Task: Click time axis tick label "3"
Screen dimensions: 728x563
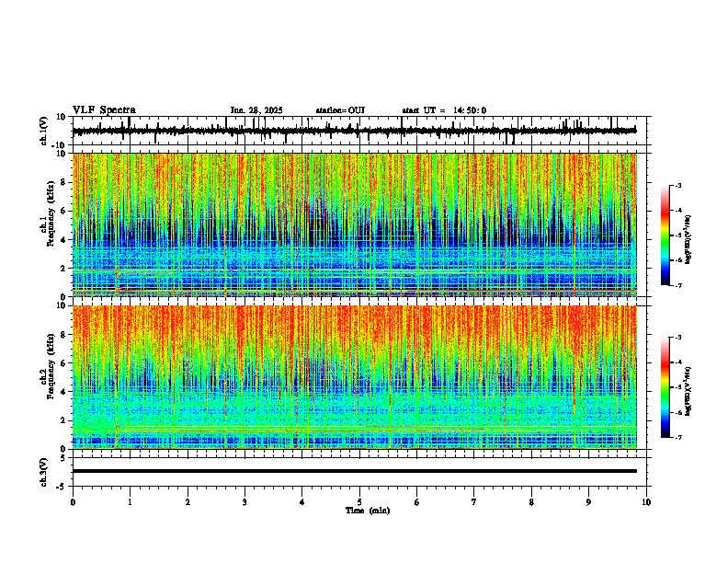Action: click(245, 502)
